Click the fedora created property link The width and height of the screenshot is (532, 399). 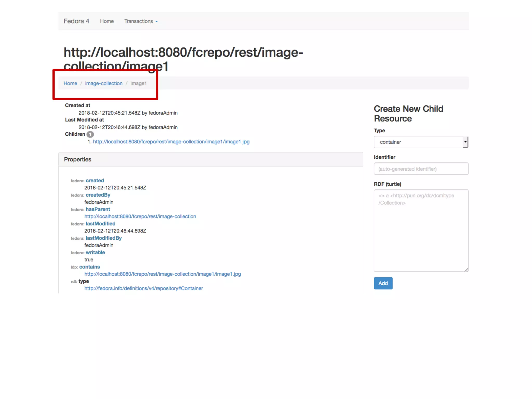click(x=95, y=181)
